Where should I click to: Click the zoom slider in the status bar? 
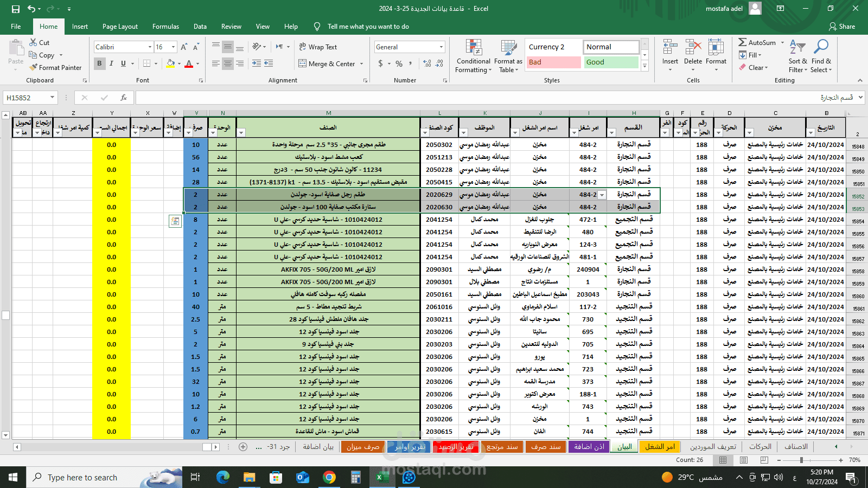coord(801,460)
